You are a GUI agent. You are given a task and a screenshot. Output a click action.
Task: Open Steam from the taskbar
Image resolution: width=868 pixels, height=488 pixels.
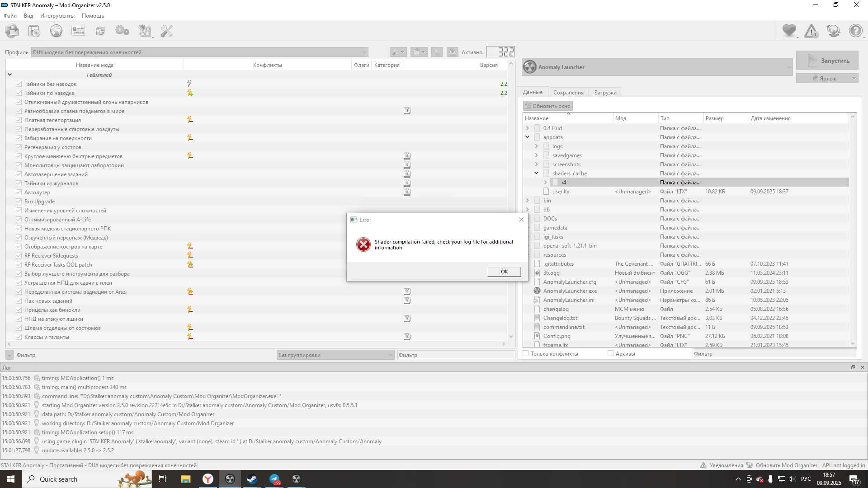click(252, 479)
